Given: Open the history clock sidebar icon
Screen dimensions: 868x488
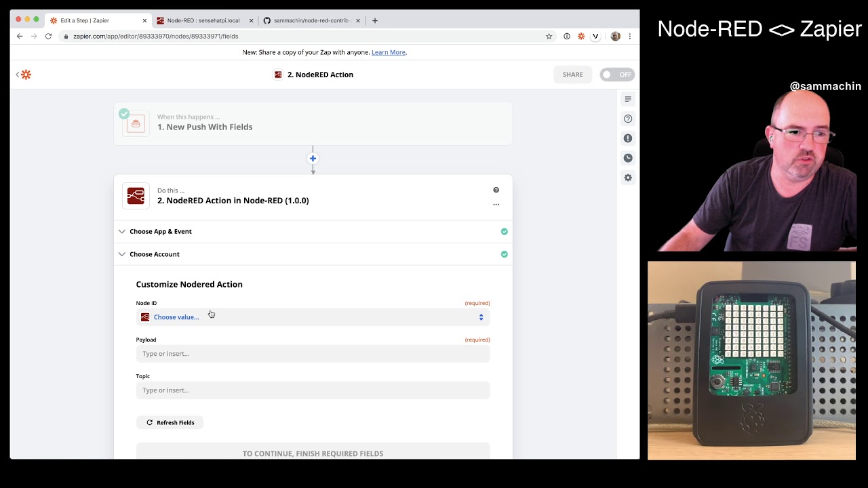Looking at the screenshot, I should [x=628, y=158].
